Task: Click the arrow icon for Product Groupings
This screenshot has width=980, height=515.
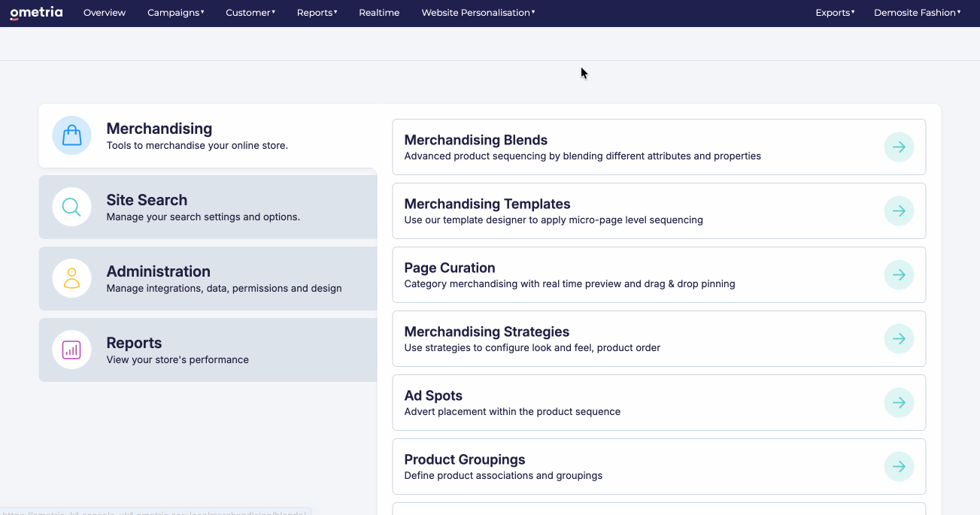Action: (899, 467)
